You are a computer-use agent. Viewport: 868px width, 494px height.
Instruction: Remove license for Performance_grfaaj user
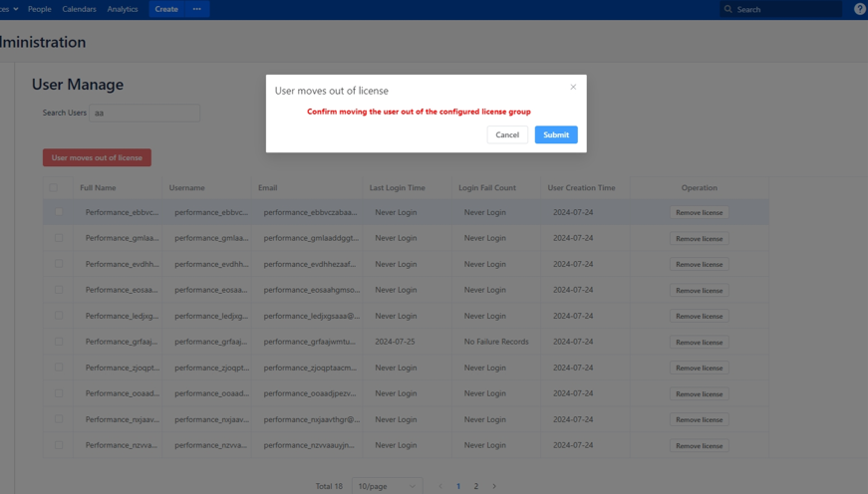(x=700, y=342)
